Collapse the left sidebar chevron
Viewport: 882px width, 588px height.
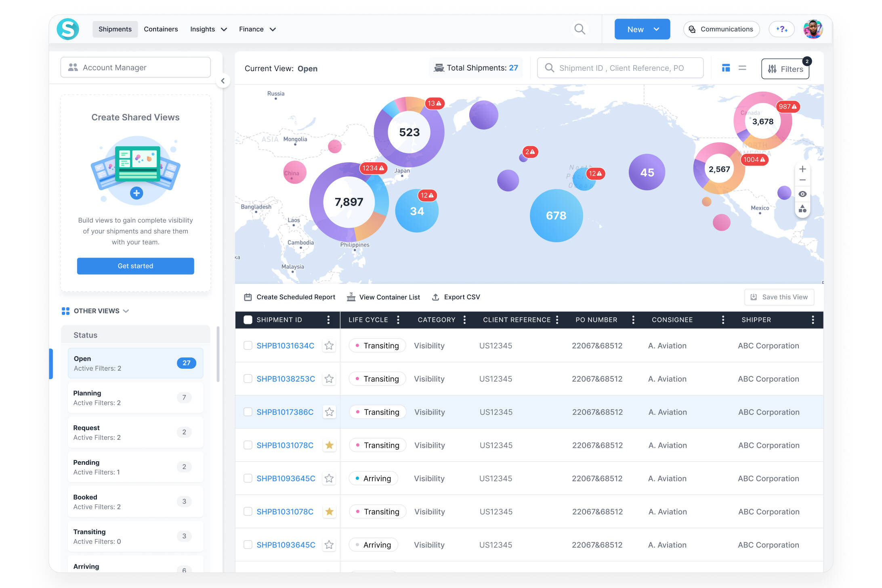pyautogui.click(x=223, y=81)
